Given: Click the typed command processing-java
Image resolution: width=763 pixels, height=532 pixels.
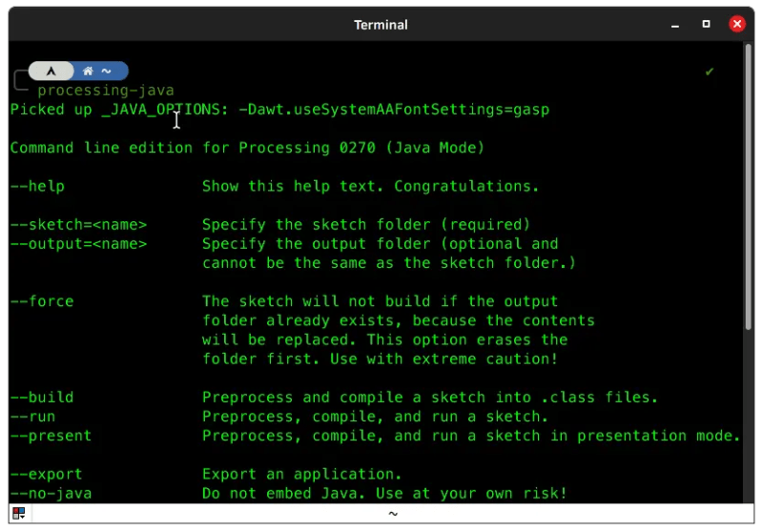Looking at the screenshot, I should point(106,91).
